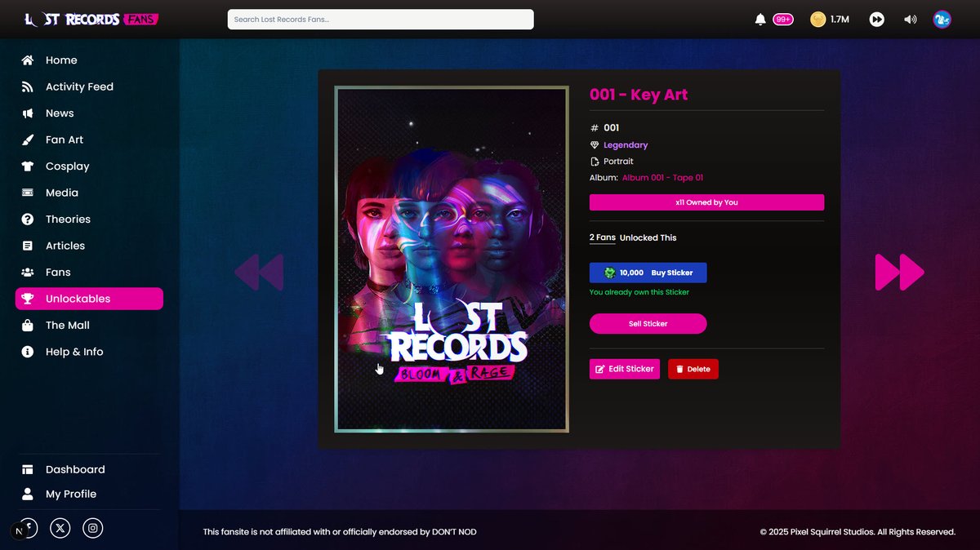Open the Instagram social icon
Screen dimensions: 980x550
click(x=94, y=528)
